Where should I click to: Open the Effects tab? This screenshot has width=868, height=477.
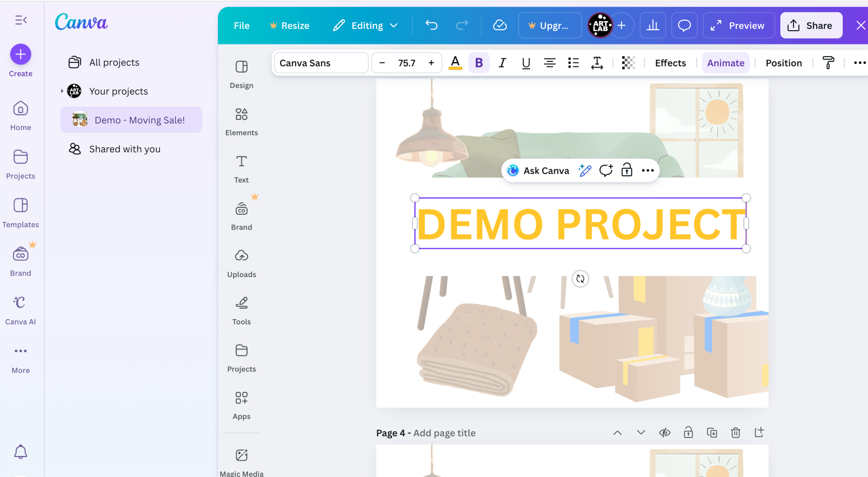(670, 63)
